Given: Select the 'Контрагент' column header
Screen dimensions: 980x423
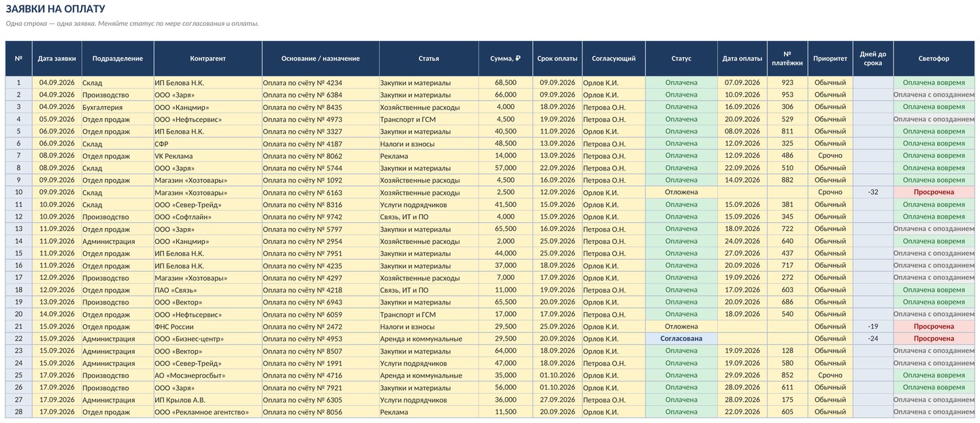Looking at the screenshot, I should point(208,59).
